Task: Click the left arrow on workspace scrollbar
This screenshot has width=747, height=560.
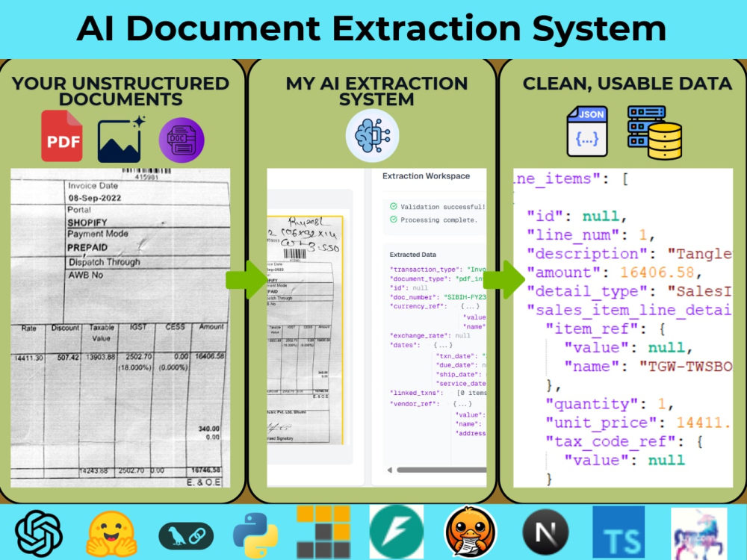Action: click(x=390, y=470)
